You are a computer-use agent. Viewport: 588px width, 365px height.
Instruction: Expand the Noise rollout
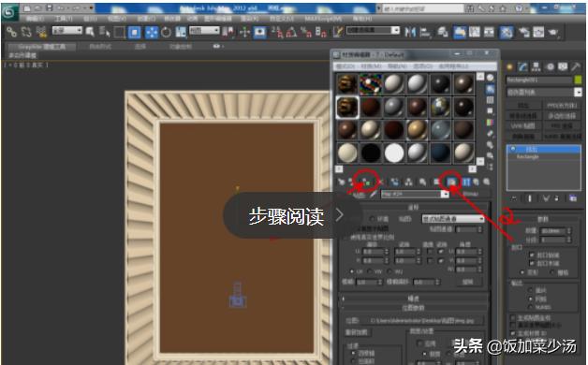click(414, 299)
